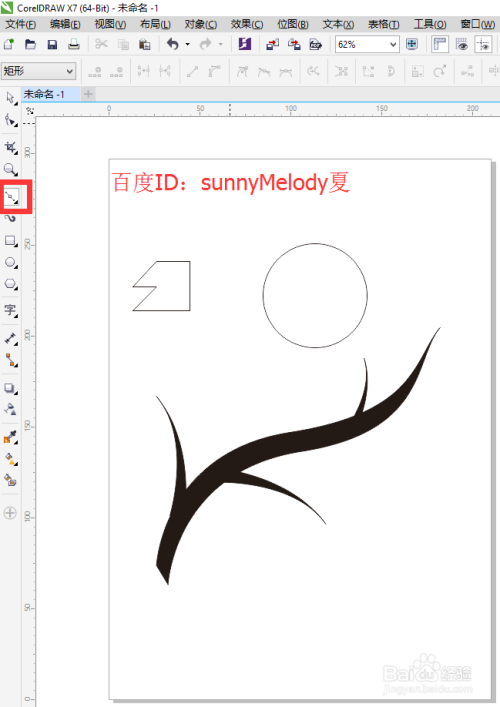500x707 pixels.
Task: Toggle rulers display
Action: 440,44
